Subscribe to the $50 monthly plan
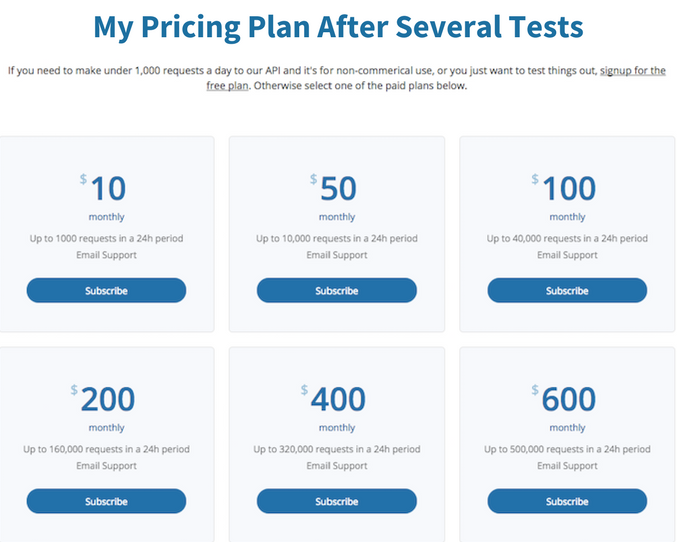The width and height of the screenshot is (677, 542). pyautogui.click(x=336, y=291)
